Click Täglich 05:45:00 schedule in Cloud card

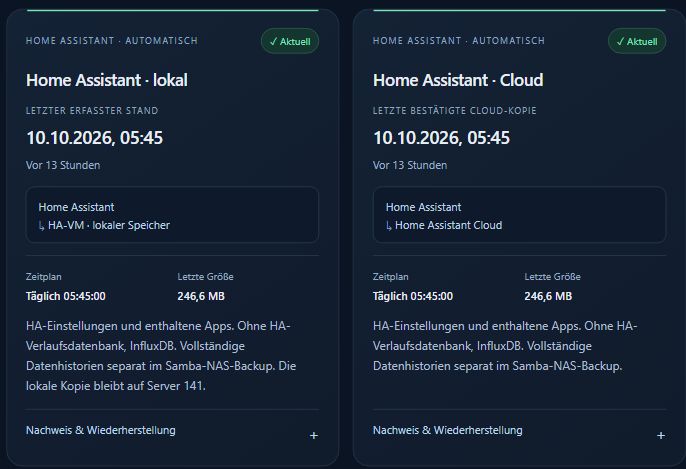pos(413,296)
